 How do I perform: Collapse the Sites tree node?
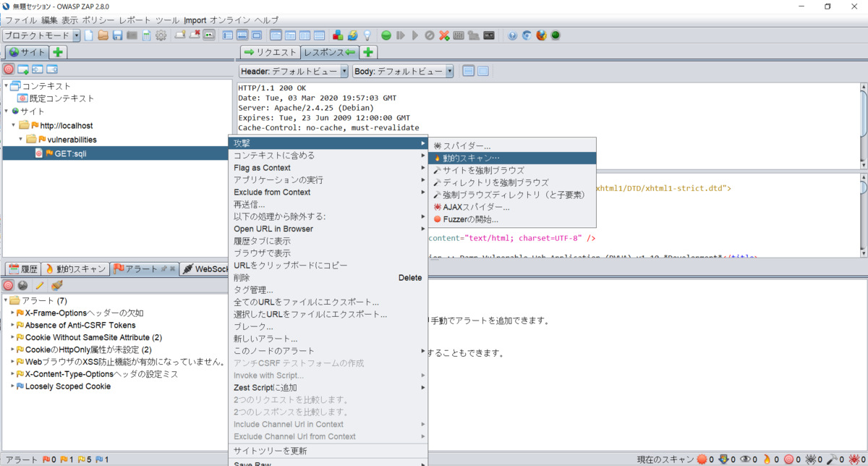point(6,111)
